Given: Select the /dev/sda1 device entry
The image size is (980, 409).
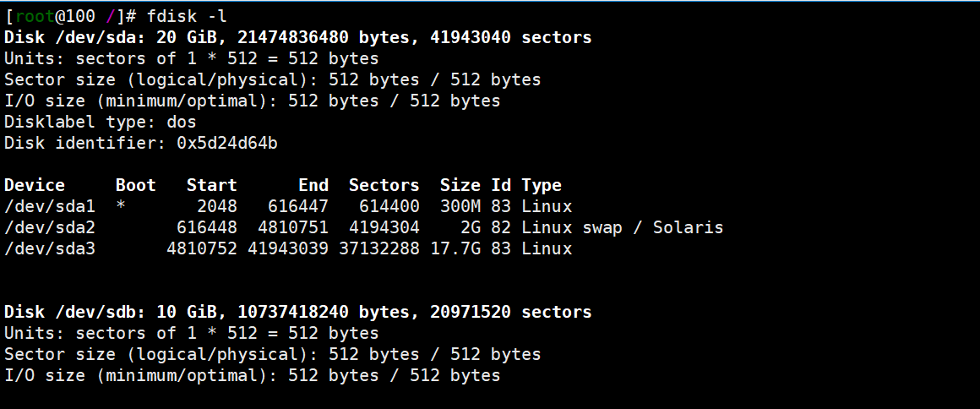Looking at the screenshot, I should coord(50,206).
